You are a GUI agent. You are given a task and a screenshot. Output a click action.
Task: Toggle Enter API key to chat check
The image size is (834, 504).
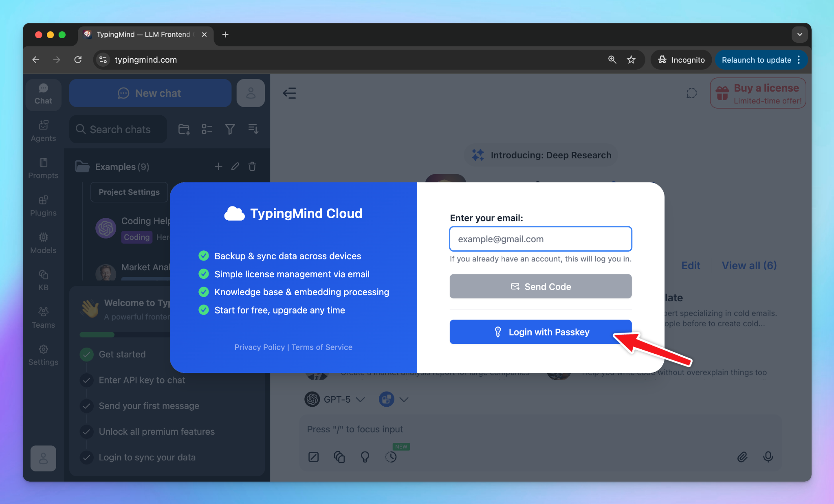pos(86,380)
